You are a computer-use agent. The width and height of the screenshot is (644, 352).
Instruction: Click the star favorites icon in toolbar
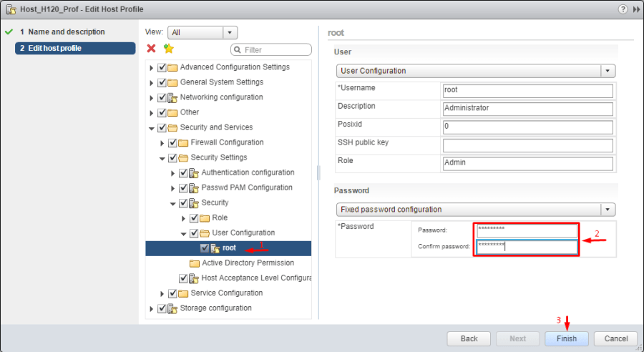(168, 49)
